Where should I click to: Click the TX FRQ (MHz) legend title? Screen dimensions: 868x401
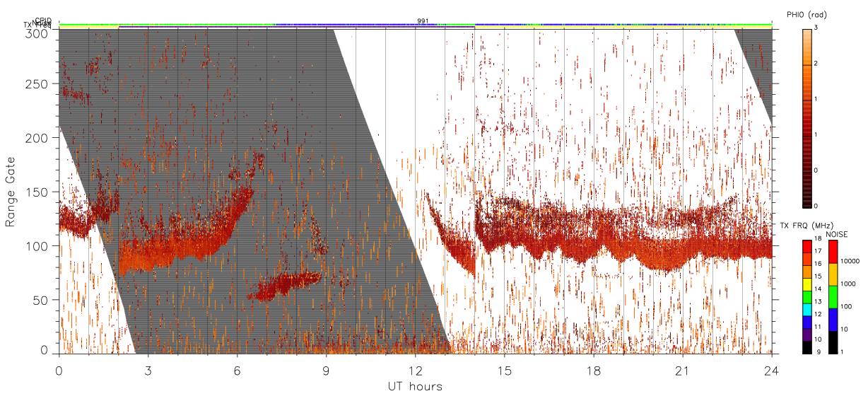pos(807,225)
